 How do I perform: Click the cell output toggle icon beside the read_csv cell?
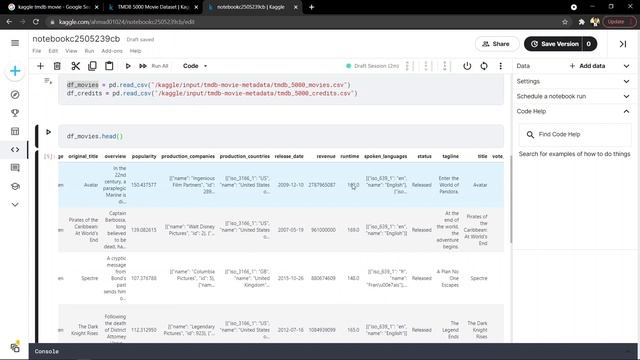point(48,81)
